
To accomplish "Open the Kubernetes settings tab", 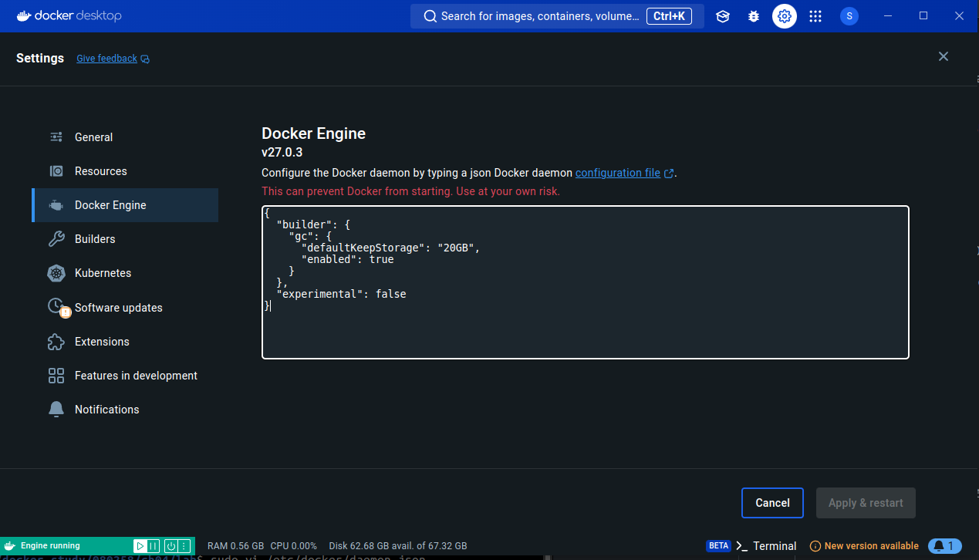I will [x=125, y=273].
